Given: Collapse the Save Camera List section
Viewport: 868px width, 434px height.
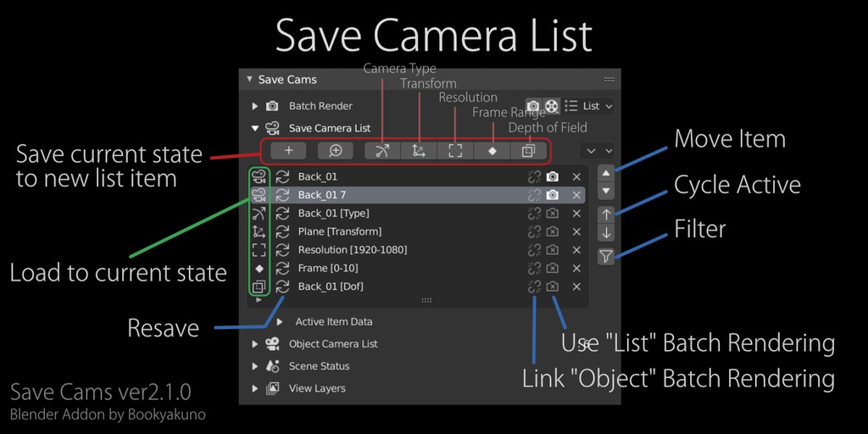Looking at the screenshot, I should pyautogui.click(x=254, y=128).
